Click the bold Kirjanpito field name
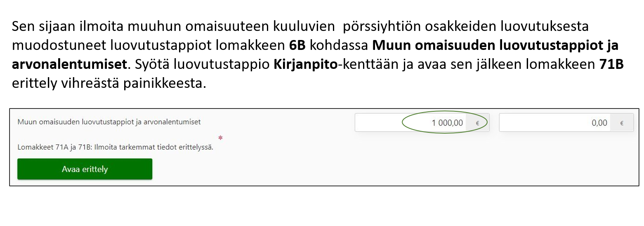The height and width of the screenshot is (226, 644). [x=305, y=65]
